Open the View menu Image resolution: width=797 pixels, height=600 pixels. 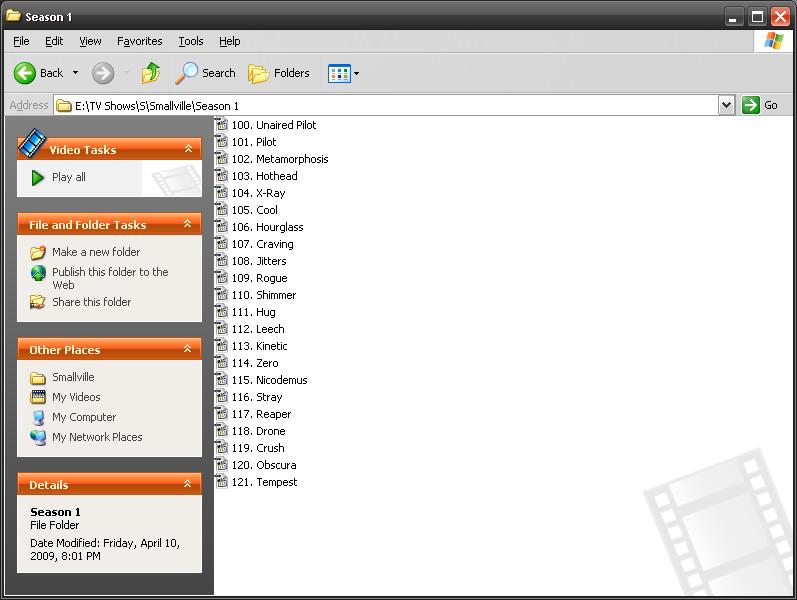90,41
